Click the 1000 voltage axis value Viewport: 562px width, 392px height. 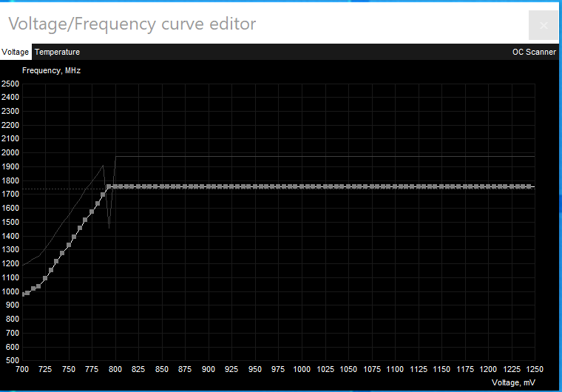point(302,369)
